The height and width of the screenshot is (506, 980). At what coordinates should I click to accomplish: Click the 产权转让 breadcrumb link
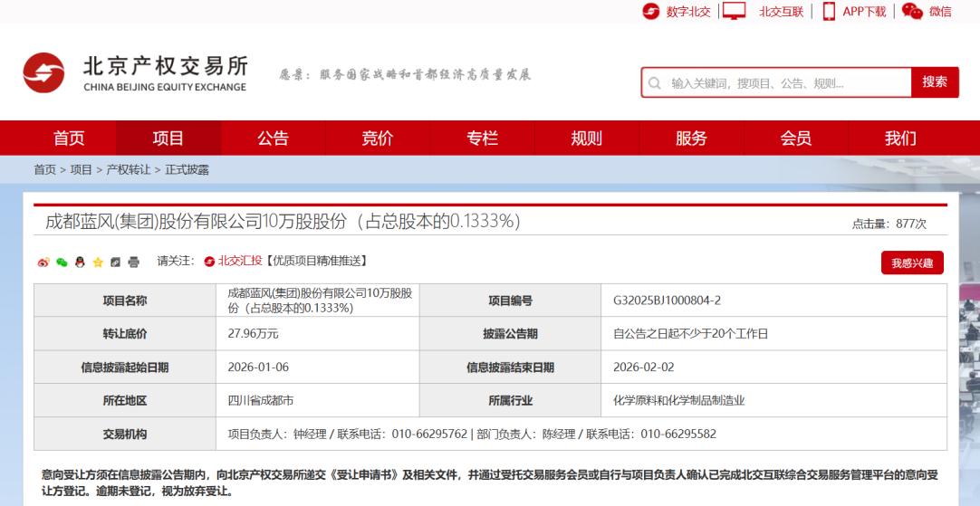pyautogui.click(x=129, y=169)
